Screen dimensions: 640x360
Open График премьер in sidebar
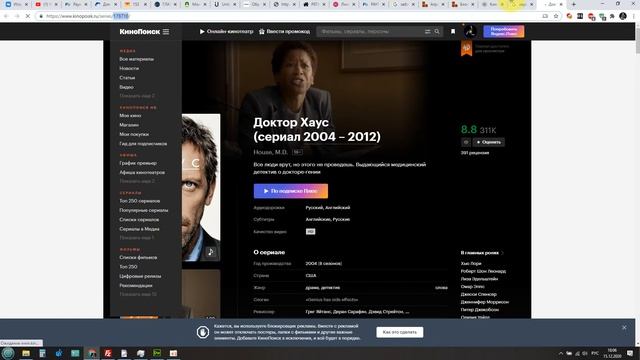coord(138,163)
